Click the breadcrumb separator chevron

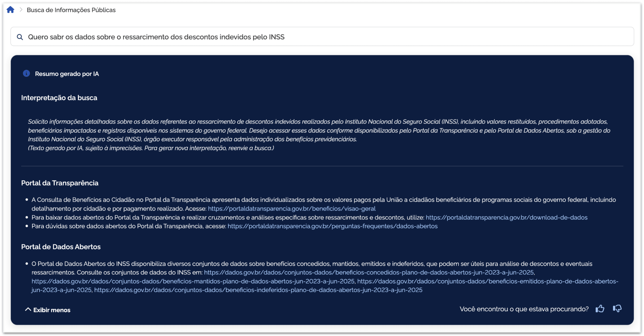[21, 10]
